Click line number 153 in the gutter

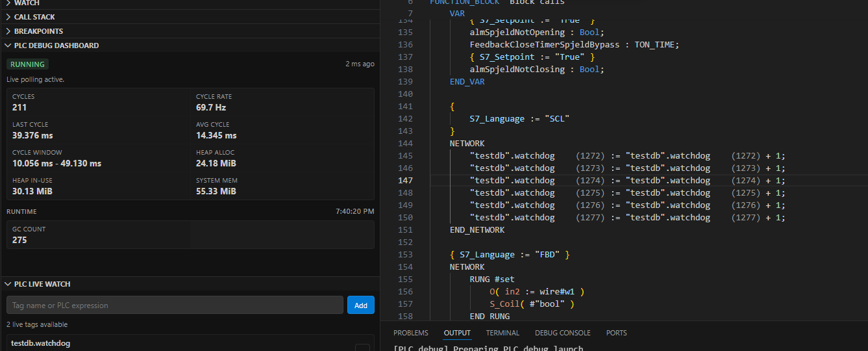coord(406,255)
